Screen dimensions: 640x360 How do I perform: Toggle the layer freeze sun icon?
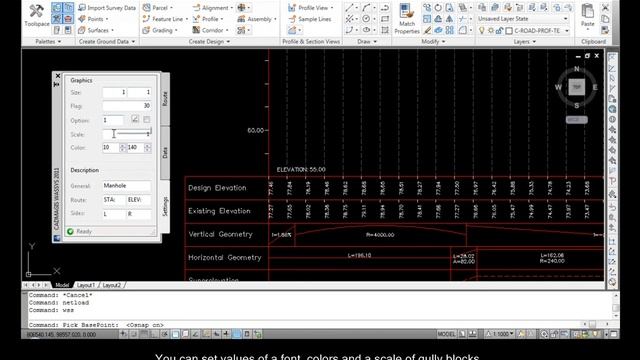tap(491, 31)
